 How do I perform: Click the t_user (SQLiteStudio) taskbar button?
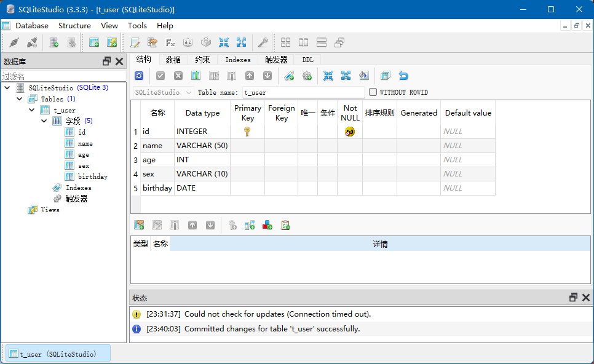(58, 354)
